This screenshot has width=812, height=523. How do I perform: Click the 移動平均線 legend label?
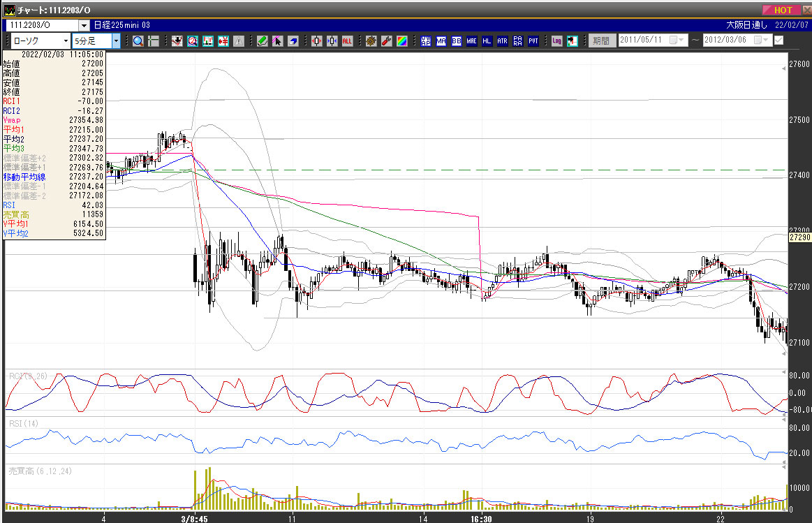tap(24, 177)
